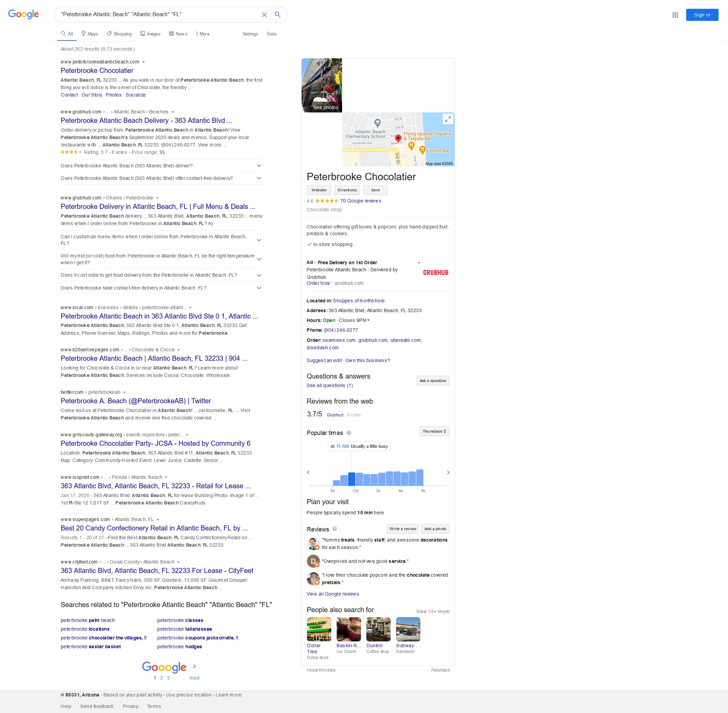Show next day in popular times chart
The width and height of the screenshot is (728, 713).
448,473
